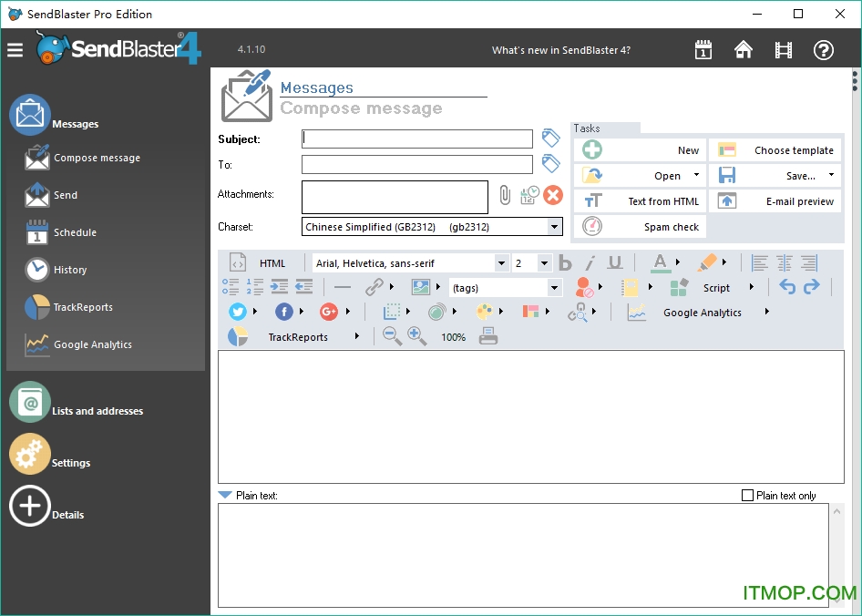The width and height of the screenshot is (862, 616).
Task: Open the calendar schedule icon in header
Action: (703, 50)
